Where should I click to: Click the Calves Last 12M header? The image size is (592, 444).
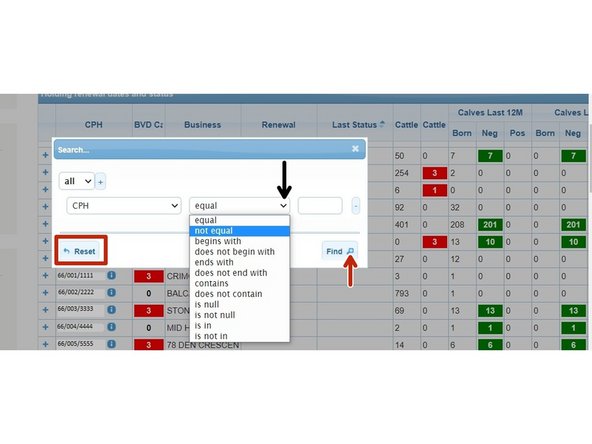(490, 113)
